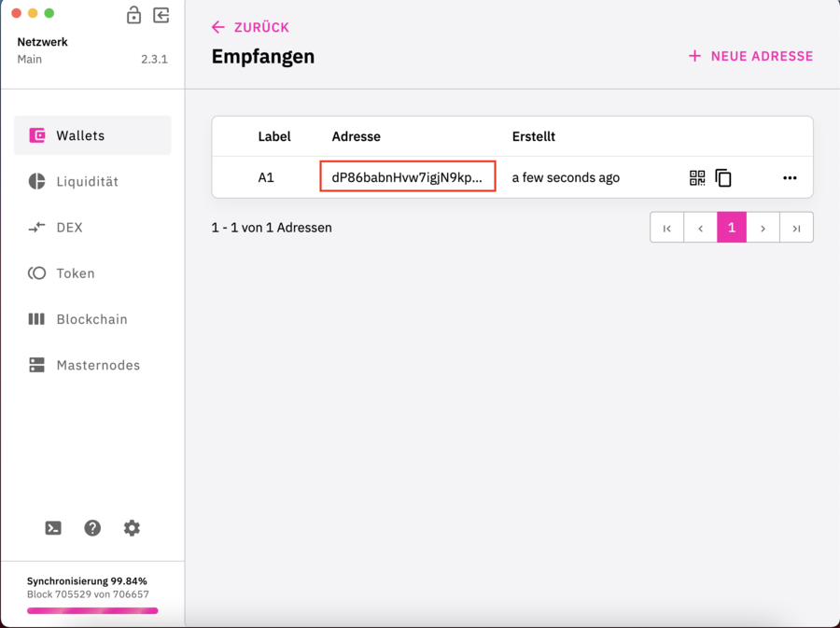Open the exit wallet icon top left
Screen dimensions: 840x628
160,16
